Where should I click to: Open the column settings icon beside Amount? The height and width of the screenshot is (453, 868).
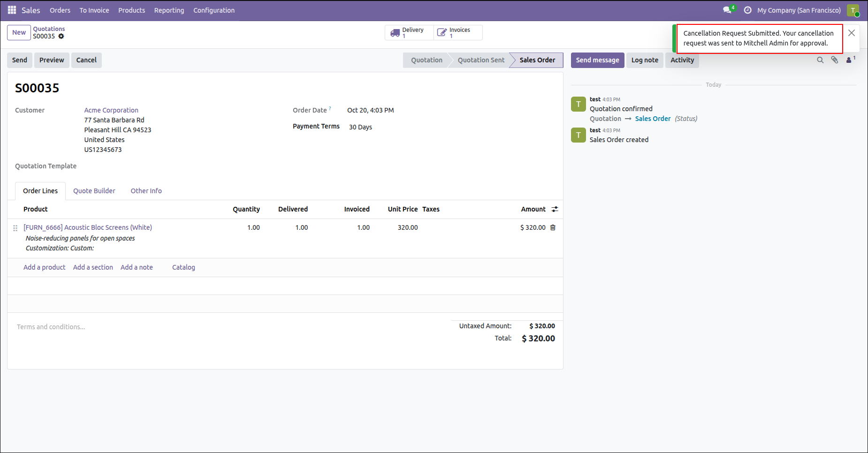555,209
